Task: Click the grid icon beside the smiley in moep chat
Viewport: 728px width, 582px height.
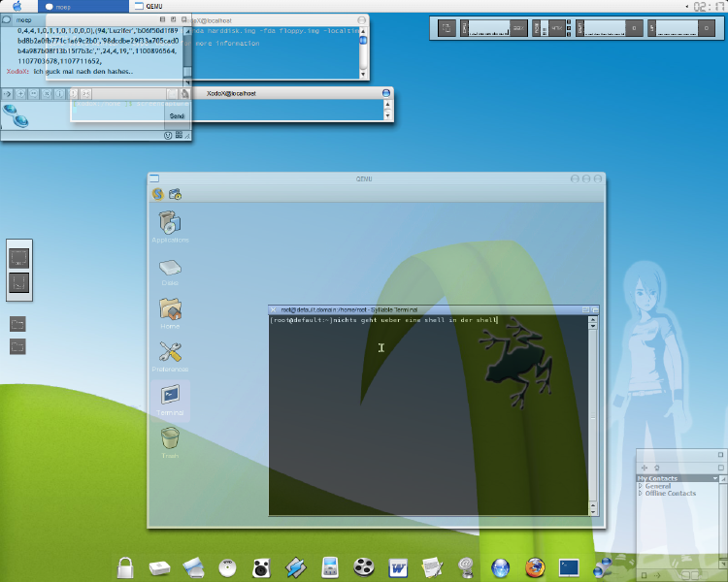Action: [x=179, y=135]
